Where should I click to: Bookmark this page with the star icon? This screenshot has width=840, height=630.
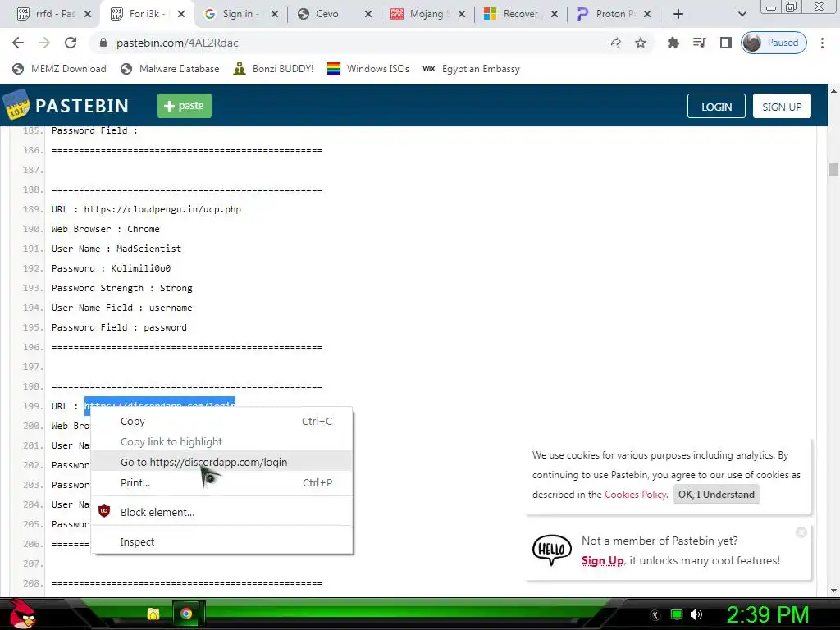point(640,43)
